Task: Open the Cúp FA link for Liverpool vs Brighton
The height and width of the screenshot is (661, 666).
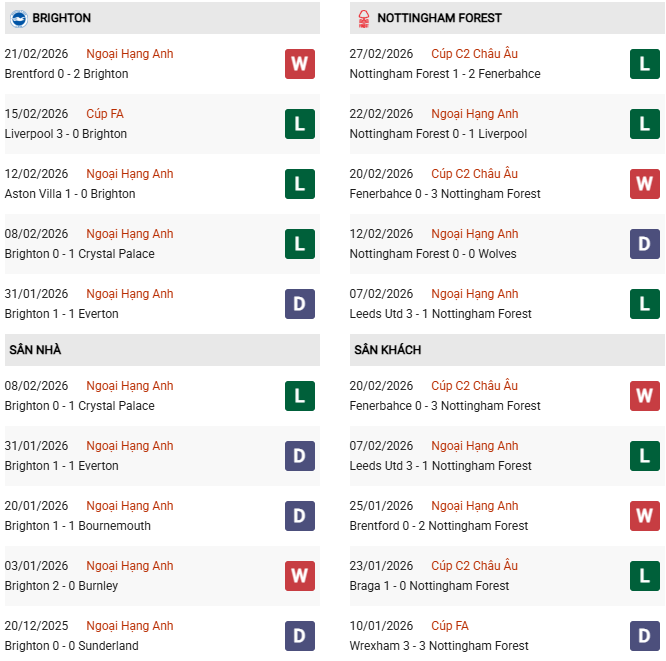Action: pos(104,114)
